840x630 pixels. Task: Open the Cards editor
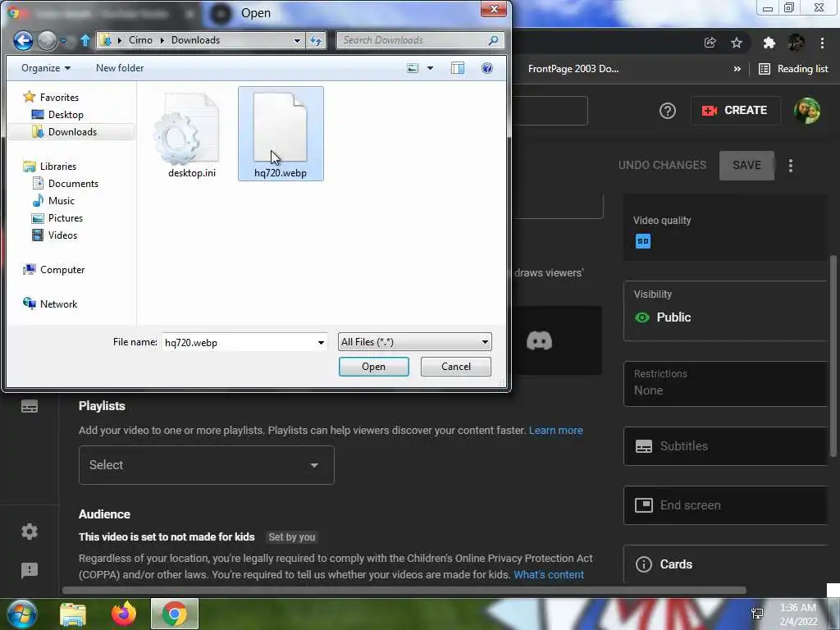tap(725, 564)
